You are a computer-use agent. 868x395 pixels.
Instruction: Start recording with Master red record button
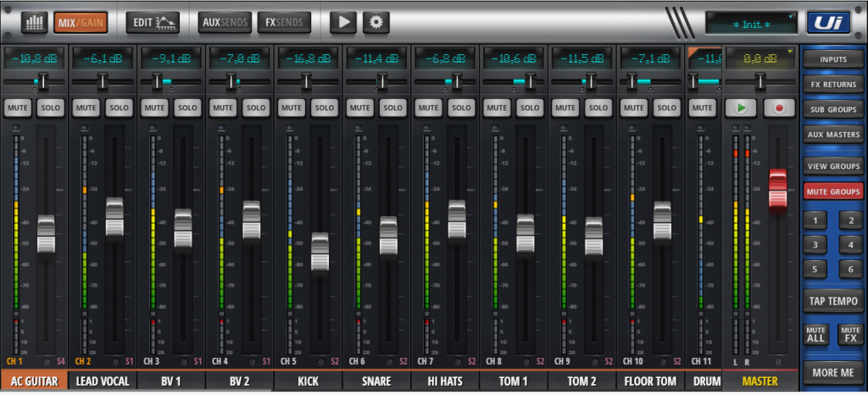(780, 108)
